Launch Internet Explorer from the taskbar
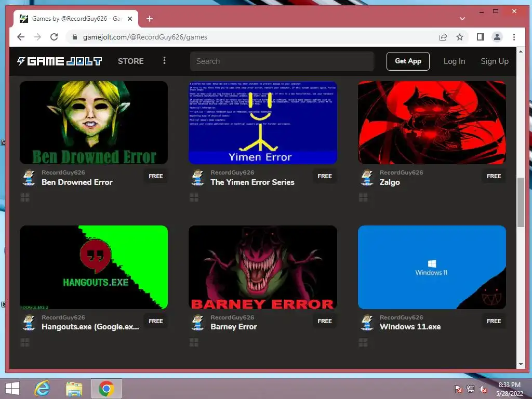Screen dimensions: 532x399 click(43, 389)
